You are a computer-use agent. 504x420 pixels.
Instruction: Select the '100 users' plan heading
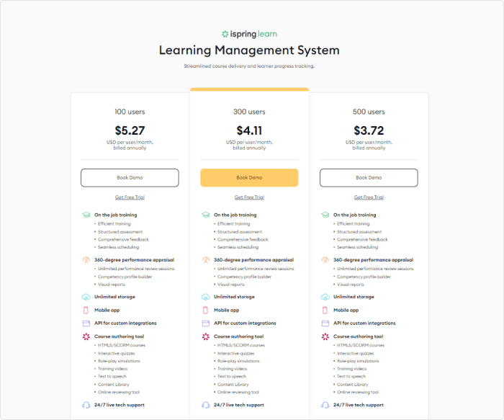click(130, 112)
